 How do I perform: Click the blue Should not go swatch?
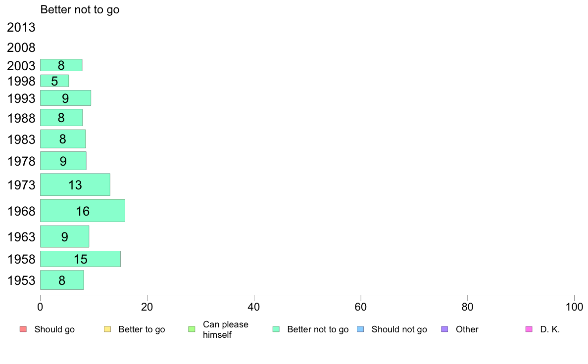click(x=360, y=329)
